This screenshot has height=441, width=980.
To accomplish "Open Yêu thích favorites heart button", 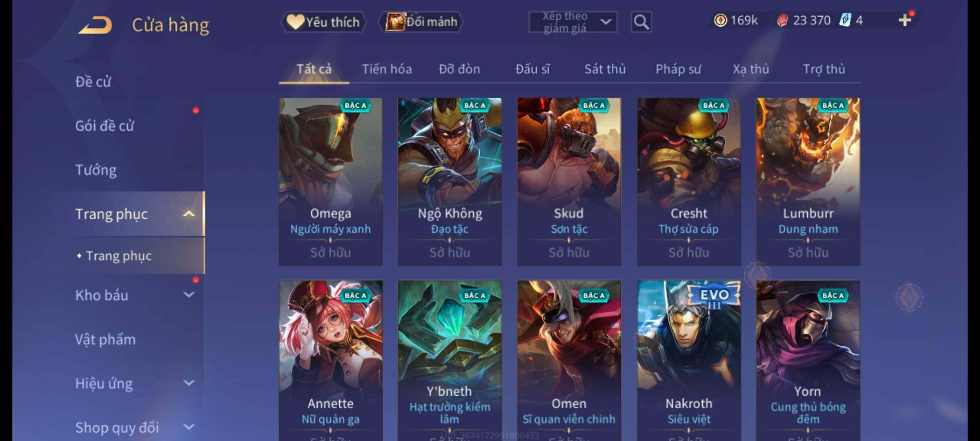I will 323,22.
